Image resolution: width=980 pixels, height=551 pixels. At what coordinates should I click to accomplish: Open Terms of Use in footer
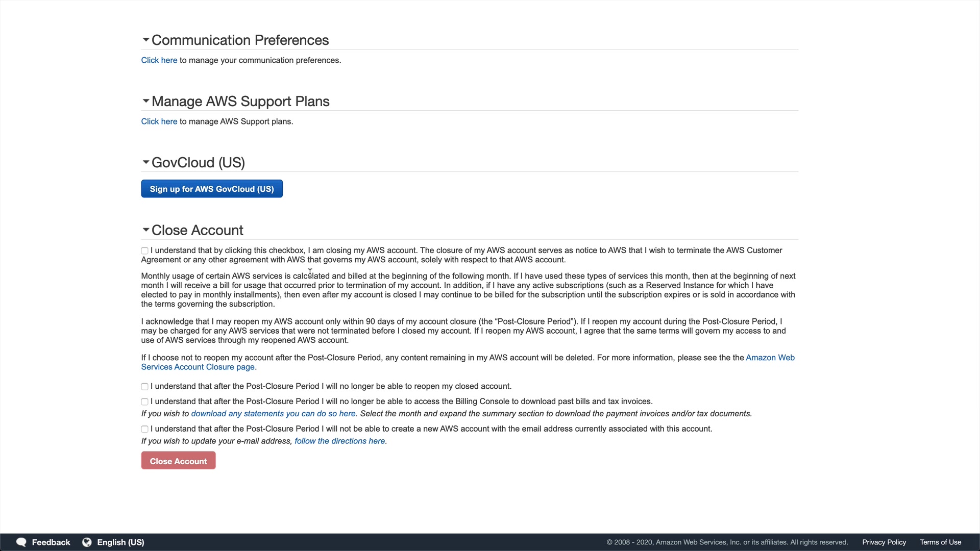pos(940,542)
